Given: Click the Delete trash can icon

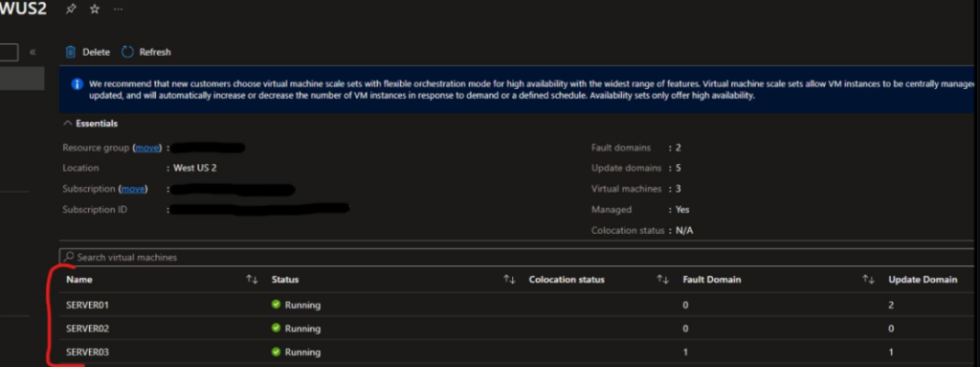Looking at the screenshot, I should 71,52.
